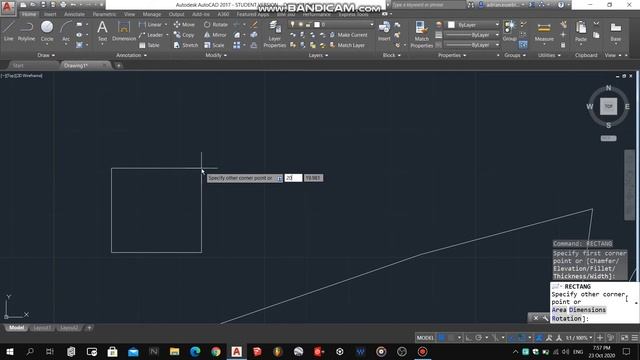The image size is (640, 360).
Task: Select the Line tool
Action: point(9,31)
